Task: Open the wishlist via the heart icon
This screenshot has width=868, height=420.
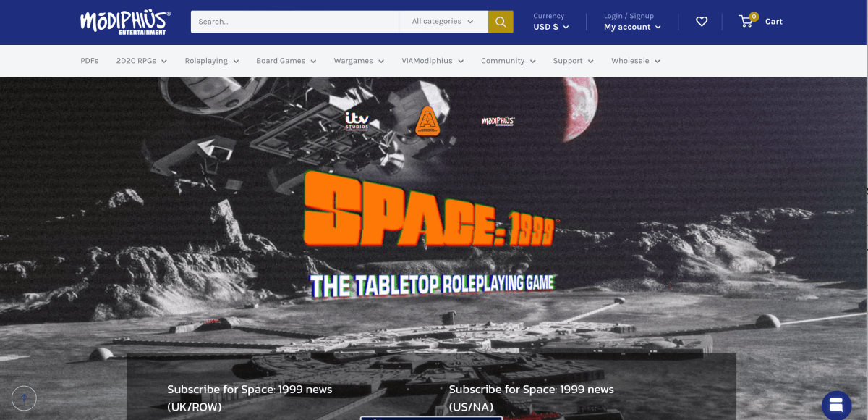Action: tap(702, 22)
